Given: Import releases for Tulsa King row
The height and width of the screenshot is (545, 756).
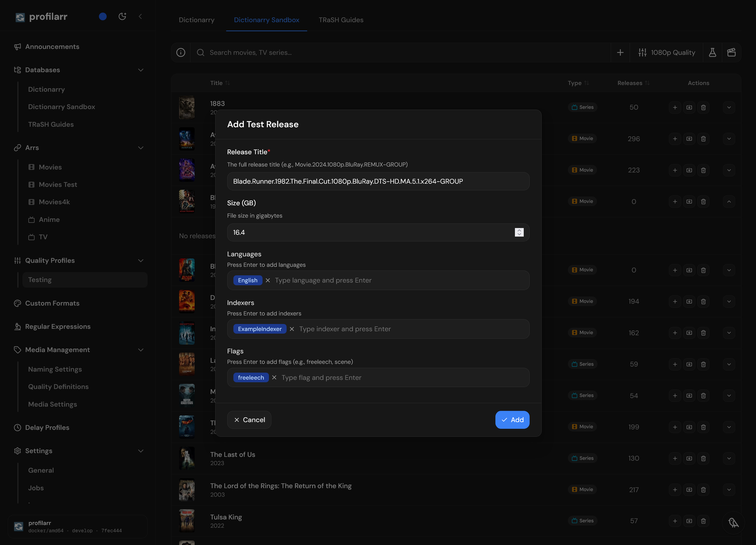Looking at the screenshot, I should [x=689, y=521].
